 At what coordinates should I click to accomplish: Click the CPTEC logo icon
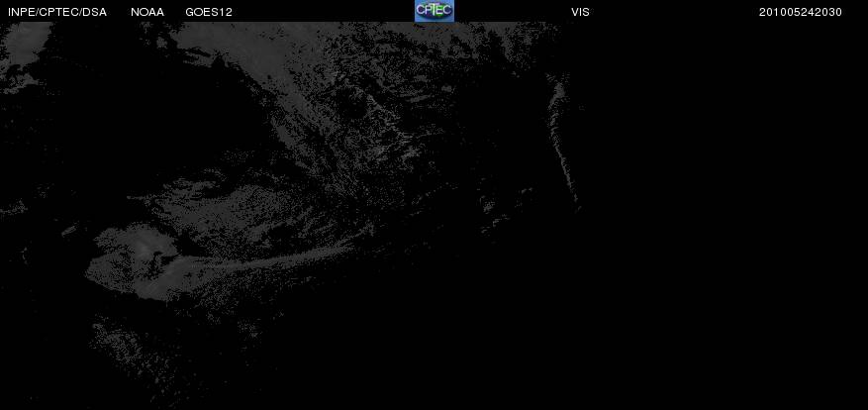(434, 11)
